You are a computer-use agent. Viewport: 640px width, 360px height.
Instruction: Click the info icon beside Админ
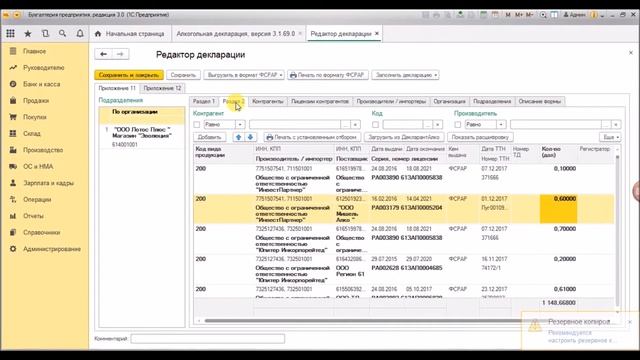point(594,15)
